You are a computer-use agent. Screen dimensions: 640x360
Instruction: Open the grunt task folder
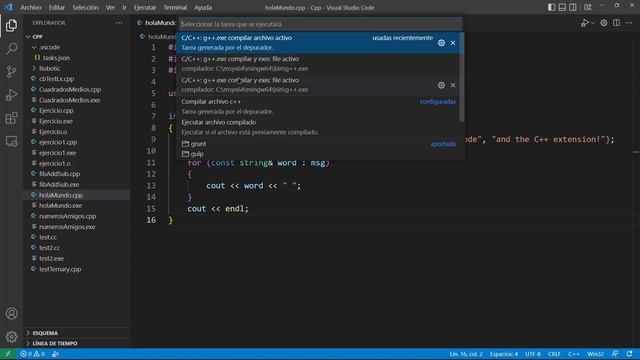click(x=320, y=144)
